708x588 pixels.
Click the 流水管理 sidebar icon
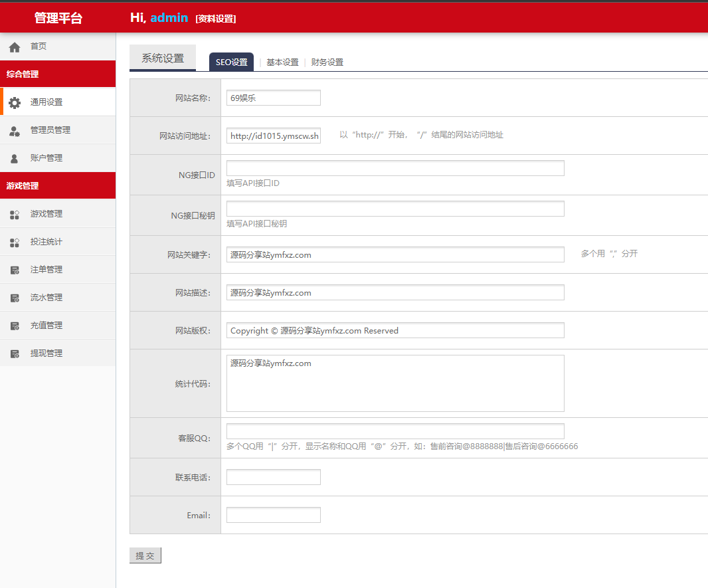click(x=15, y=298)
